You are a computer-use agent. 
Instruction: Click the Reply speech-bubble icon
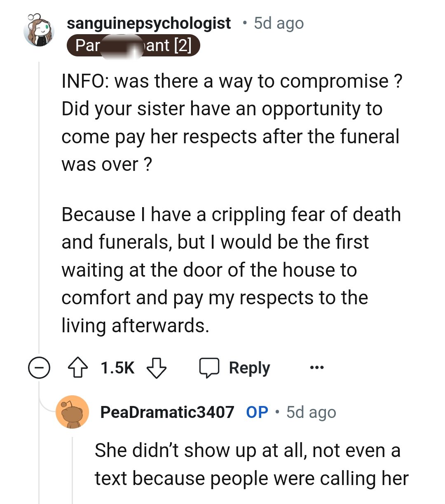pos(210,367)
